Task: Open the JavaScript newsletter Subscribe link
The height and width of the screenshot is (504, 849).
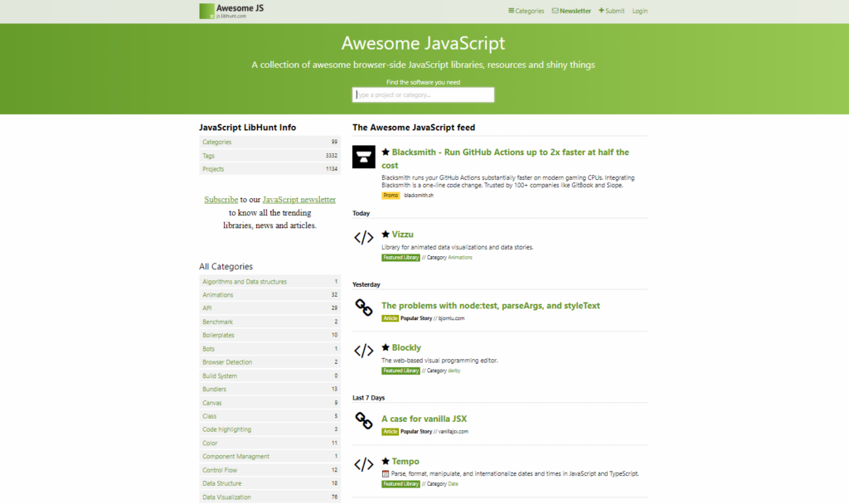Action: [x=221, y=200]
